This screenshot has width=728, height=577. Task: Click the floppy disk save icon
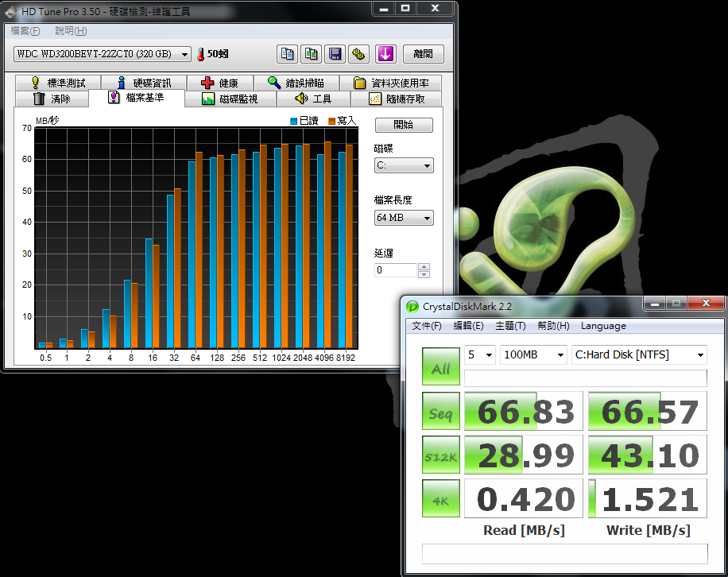coord(335,54)
